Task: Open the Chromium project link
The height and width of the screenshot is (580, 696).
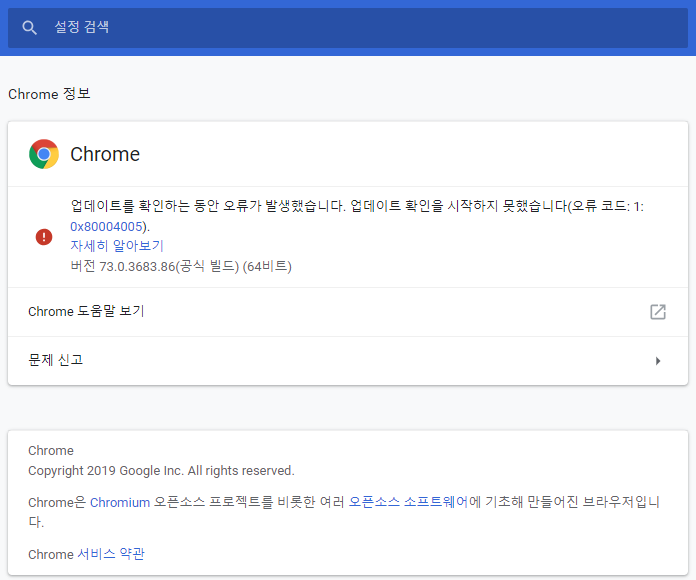Action: (x=120, y=502)
